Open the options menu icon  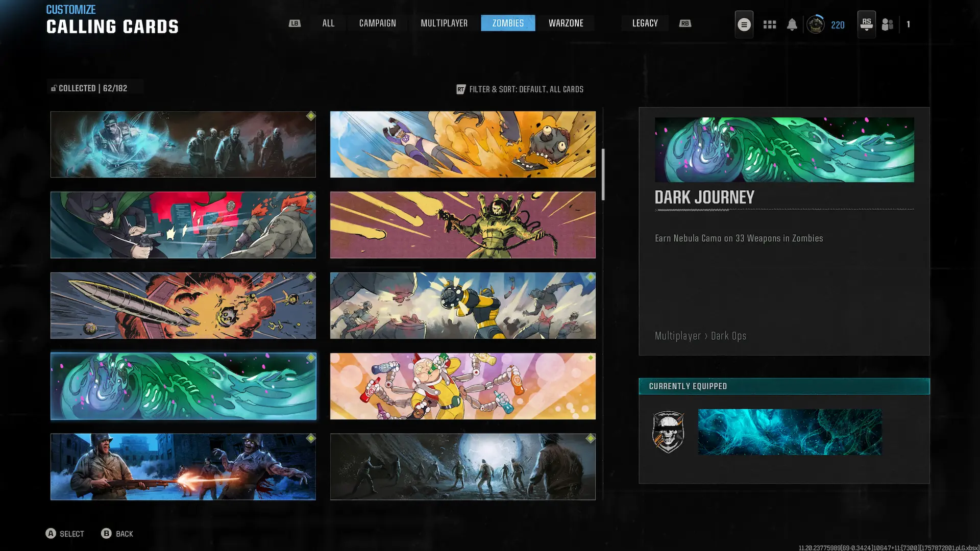[744, 24]
